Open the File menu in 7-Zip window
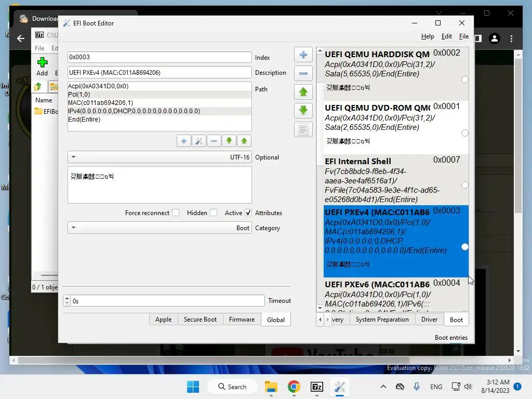This screenshot has height=399, width=532. tap(39, 48)
